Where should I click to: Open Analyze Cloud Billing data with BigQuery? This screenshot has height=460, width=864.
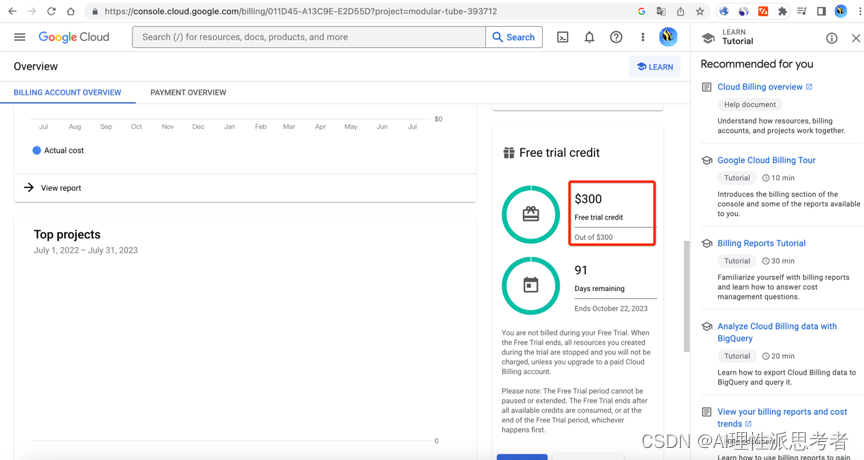tap(777, 332)
